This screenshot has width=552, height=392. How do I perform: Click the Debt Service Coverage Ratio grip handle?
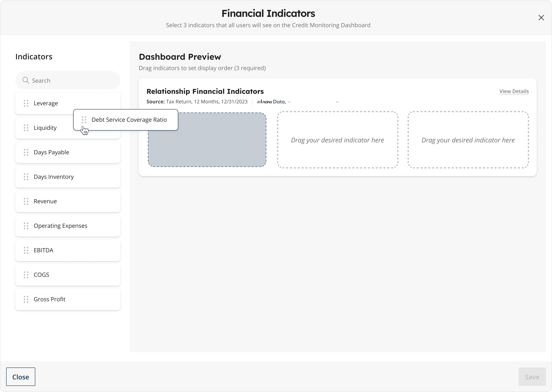[84, 120]
